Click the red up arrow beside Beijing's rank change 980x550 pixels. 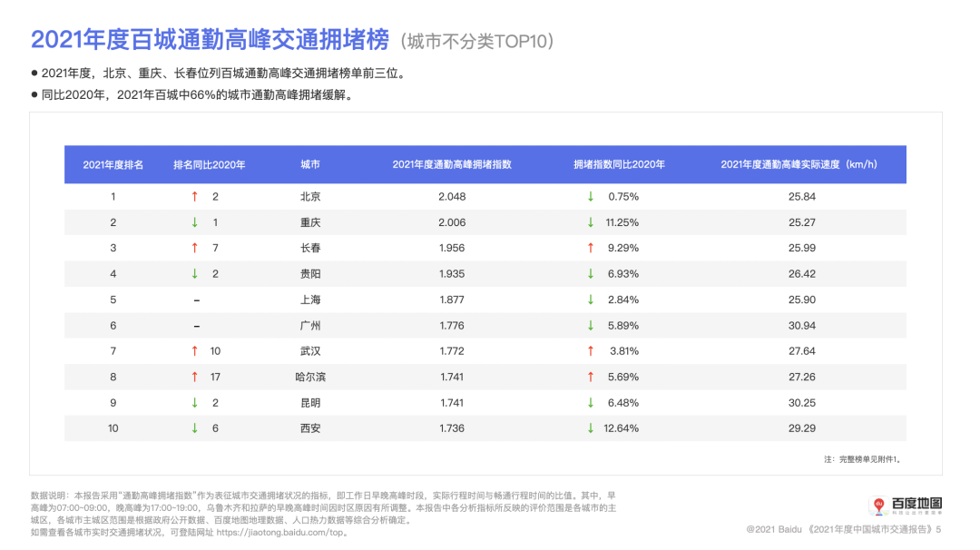(193, 196)
